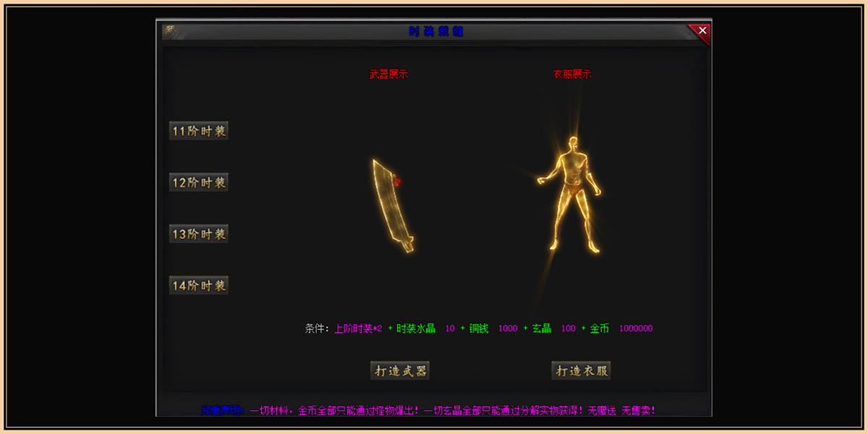This screenshot has width=868, height=434.
Task: Click the ornament icon in top-left corner
Action: tap(170, 30)
